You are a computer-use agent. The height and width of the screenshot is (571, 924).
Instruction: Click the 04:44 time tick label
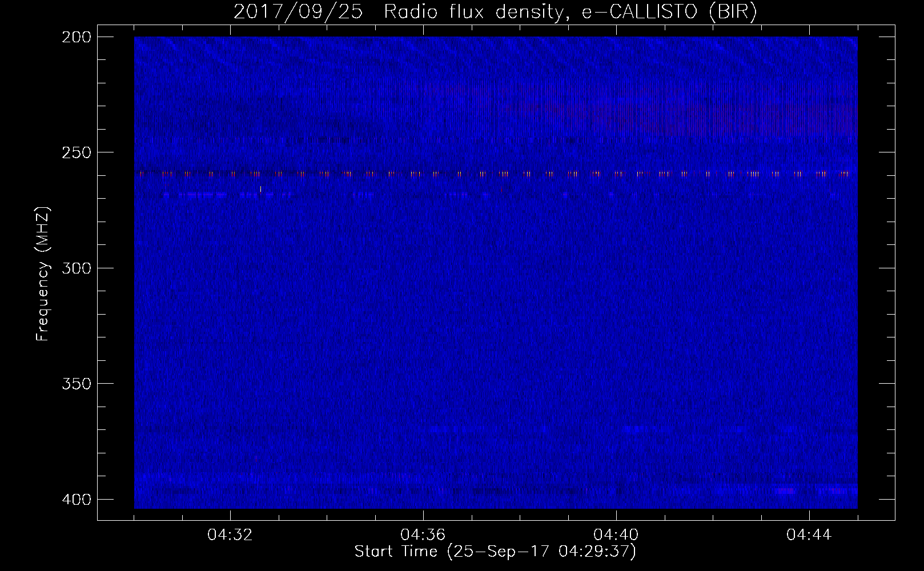(809, 534)
